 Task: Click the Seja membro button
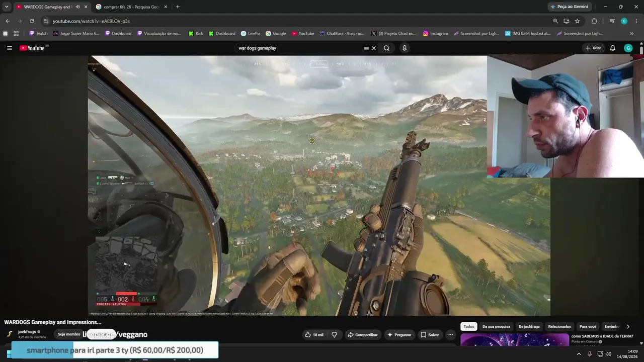point(69,334)
